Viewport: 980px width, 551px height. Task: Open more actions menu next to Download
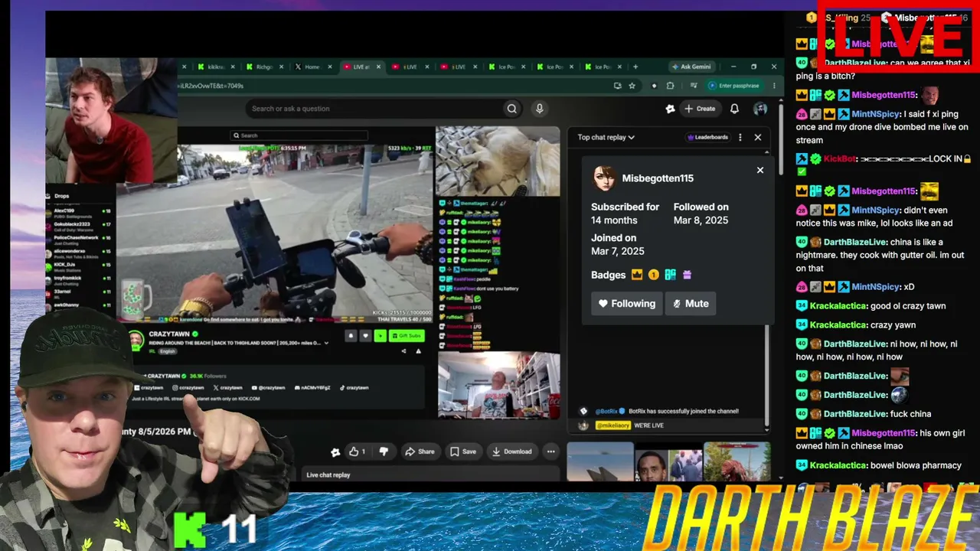pos(550,452)
